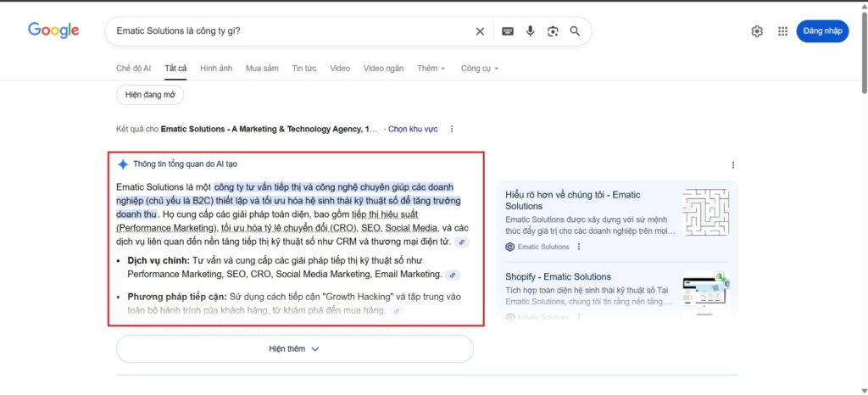This screenshot has height=395, width=868.
Task: Open the Tin tức tab
Action: 304,68
